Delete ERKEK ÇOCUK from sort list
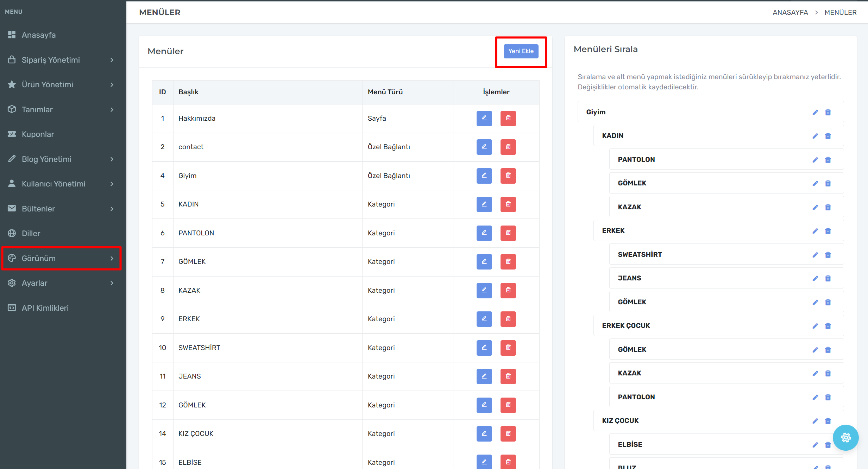The image size is (868, 469). coord(828,326)
